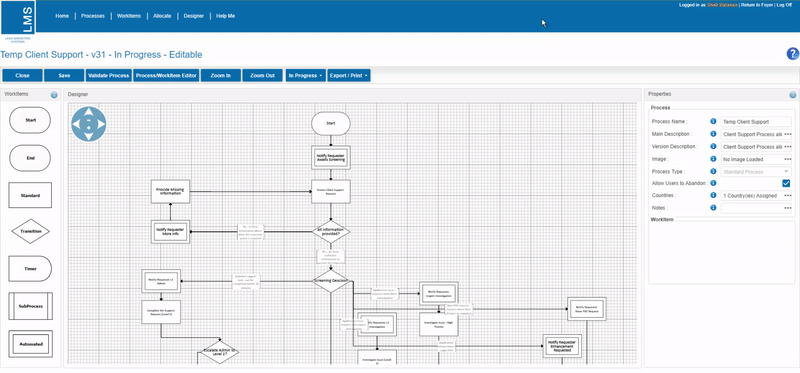Choose the Timer workitem shape
The image size is (800, 373).
30,268
